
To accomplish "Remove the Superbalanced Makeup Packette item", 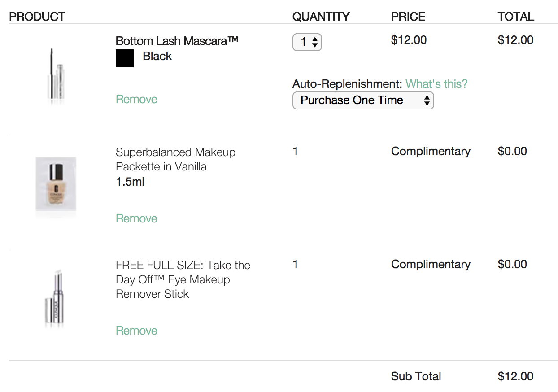I will point(136,218).
